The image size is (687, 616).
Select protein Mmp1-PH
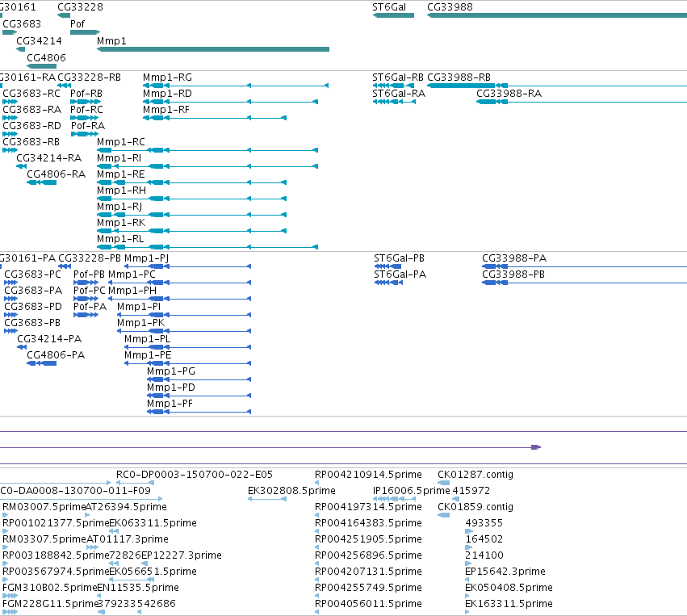click(132, 291)
